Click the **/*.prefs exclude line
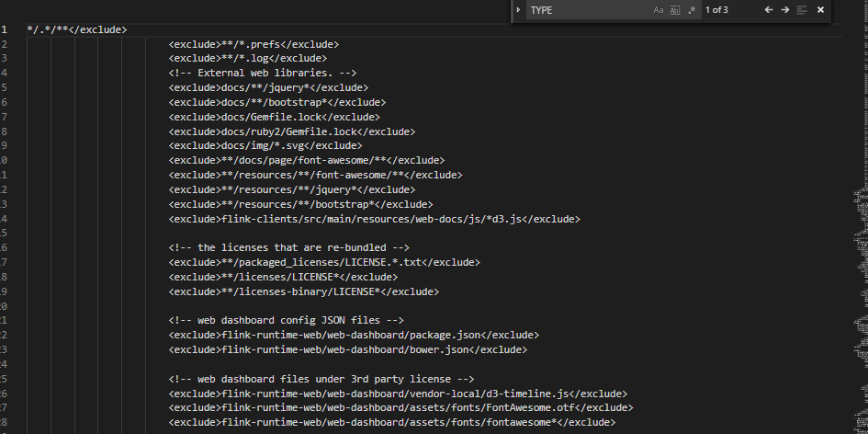This screenshot has width=868, height=434. click(254, 44)
